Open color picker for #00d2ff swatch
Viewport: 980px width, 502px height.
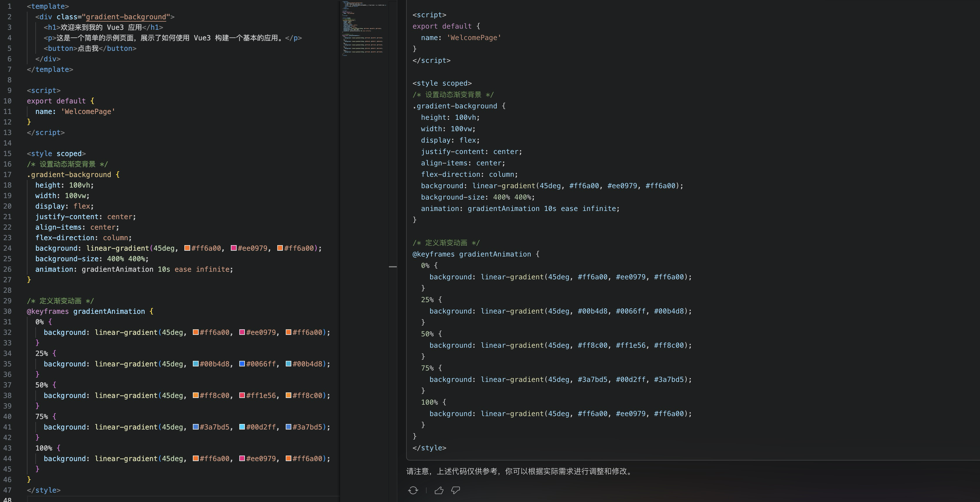pos(242,427)
